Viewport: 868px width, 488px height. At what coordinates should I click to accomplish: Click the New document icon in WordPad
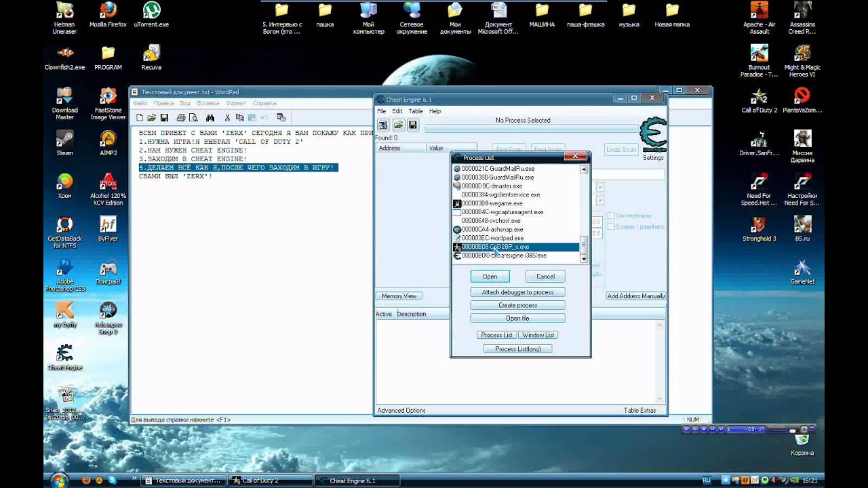pyautogui.click(x=140, y=117)
